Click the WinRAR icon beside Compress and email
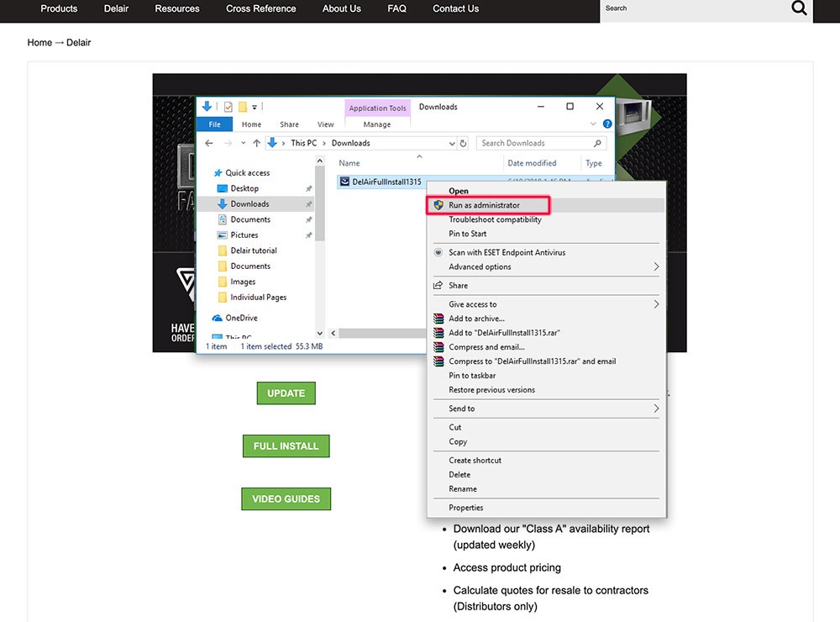This screenshot has width=840, height=622. click(438, 347)
